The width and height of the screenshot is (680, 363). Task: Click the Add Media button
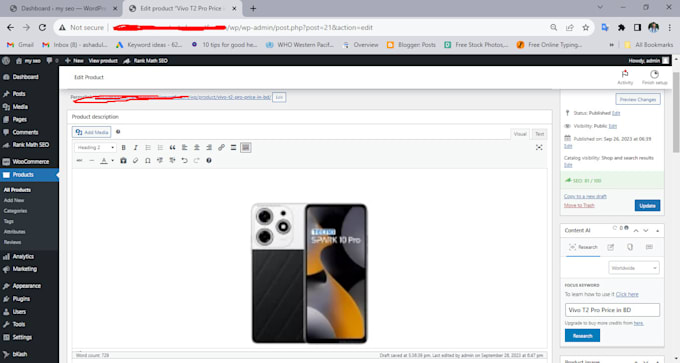pos(92,132)
